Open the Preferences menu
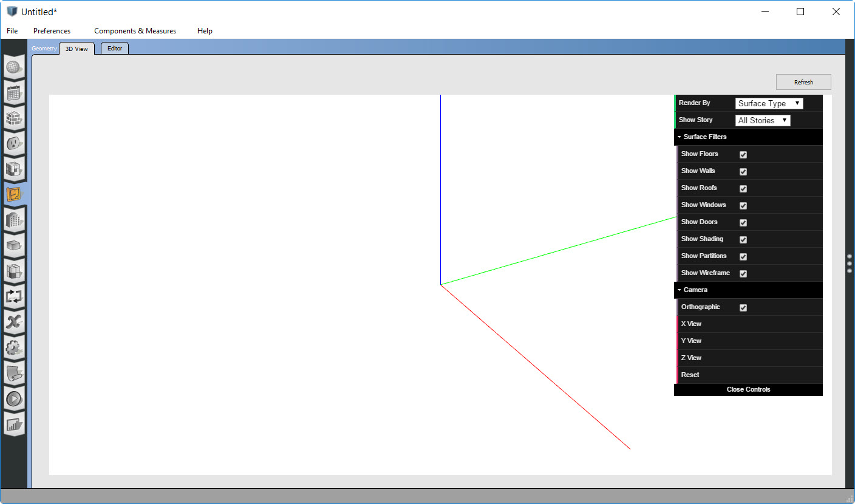This screenshot has width=855, height=504. coord(52,30)
